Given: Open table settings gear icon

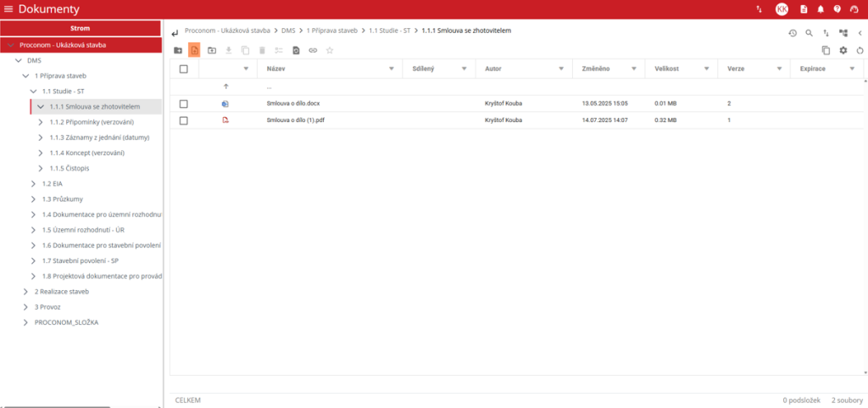Looking at the screenshot, I should [843, 51].
